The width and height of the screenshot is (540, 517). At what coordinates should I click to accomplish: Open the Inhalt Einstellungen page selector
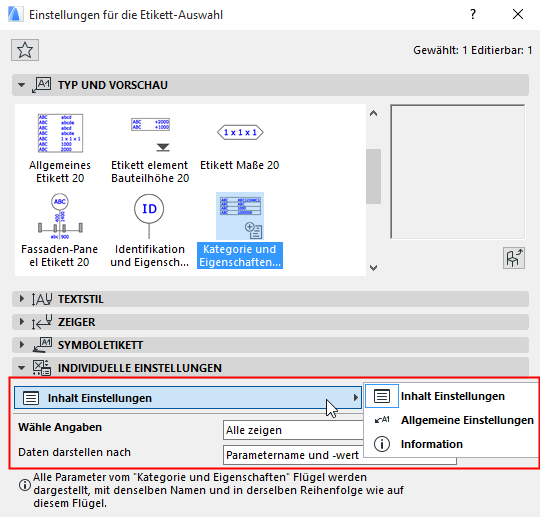[188, 398]
